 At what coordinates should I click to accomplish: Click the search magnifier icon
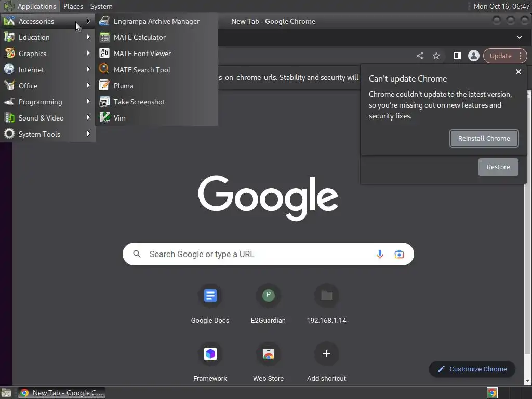pyautogui.click(x=137, y=254)
